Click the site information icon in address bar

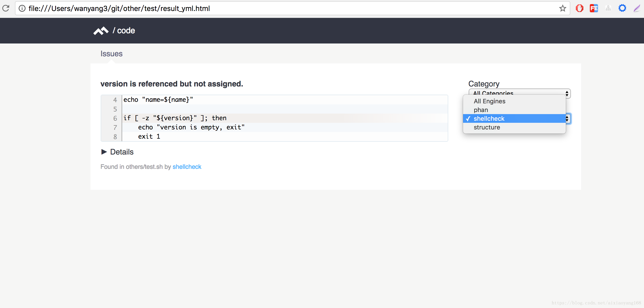[22, 8]
